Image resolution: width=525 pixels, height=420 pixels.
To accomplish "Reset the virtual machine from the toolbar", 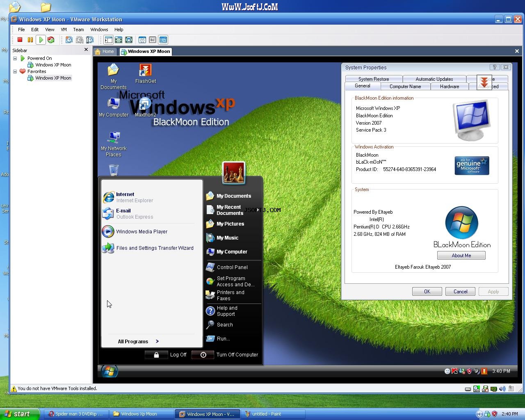I will tap(51, 40).
